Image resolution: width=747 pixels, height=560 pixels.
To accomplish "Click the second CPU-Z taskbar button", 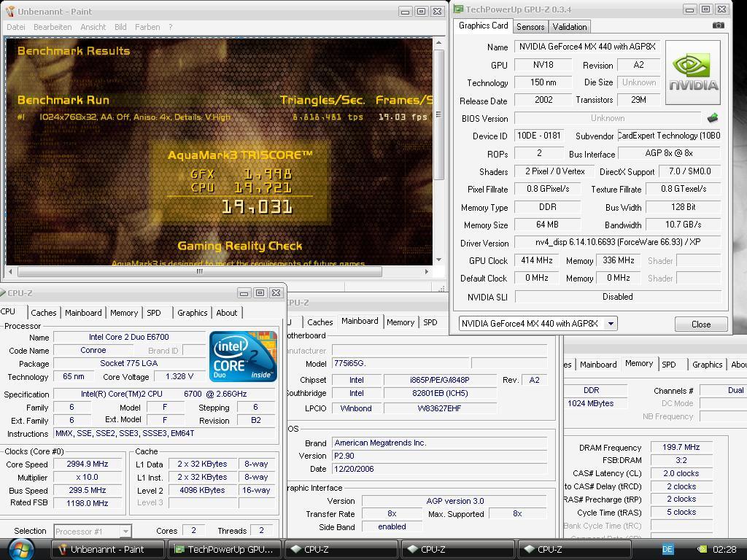I will [458, 550].
